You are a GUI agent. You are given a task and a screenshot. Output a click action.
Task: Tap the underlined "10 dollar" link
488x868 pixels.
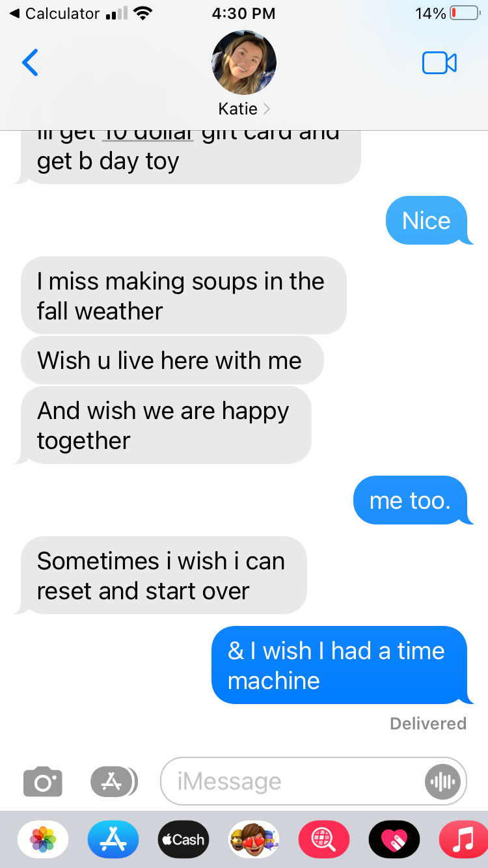[148, 134]
